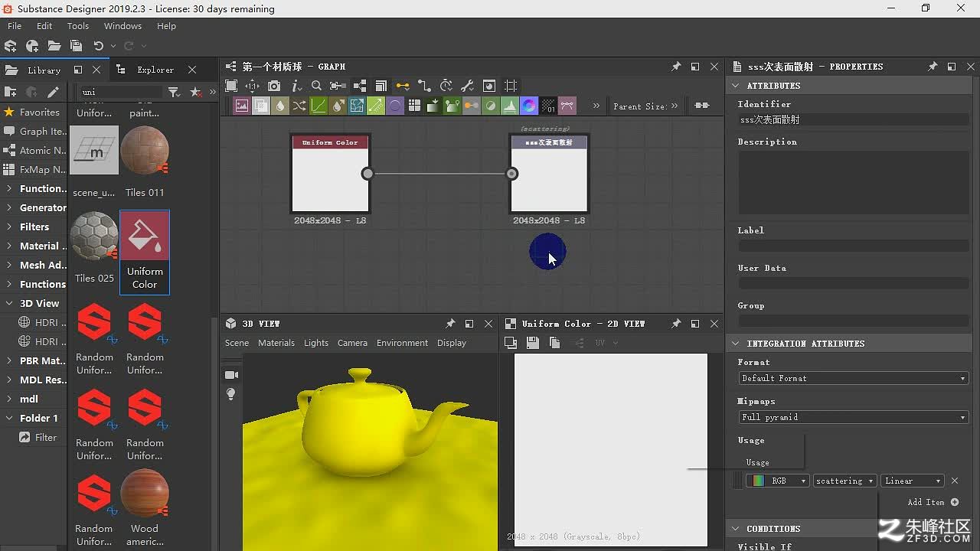Click the save image icon in 2D View toolbar
The image size is (980, 551).
(x=533, y=343)
